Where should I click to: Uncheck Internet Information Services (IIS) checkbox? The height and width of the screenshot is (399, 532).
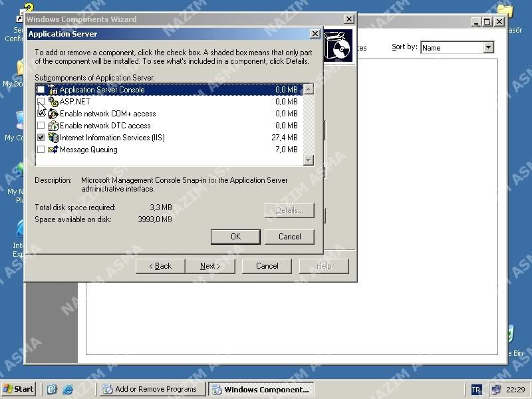41,138
